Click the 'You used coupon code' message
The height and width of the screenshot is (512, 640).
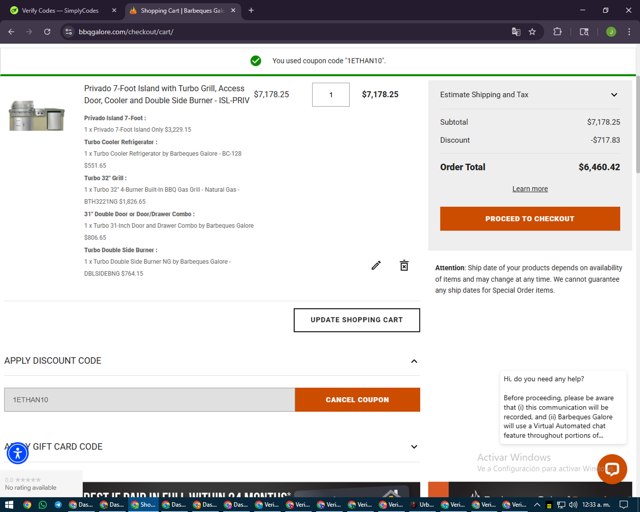pyautogui.click(x=329, y=61)
